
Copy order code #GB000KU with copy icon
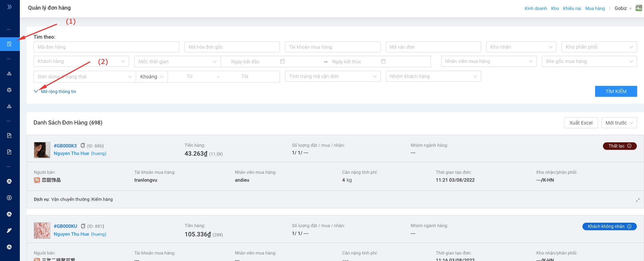pos(83,226)
